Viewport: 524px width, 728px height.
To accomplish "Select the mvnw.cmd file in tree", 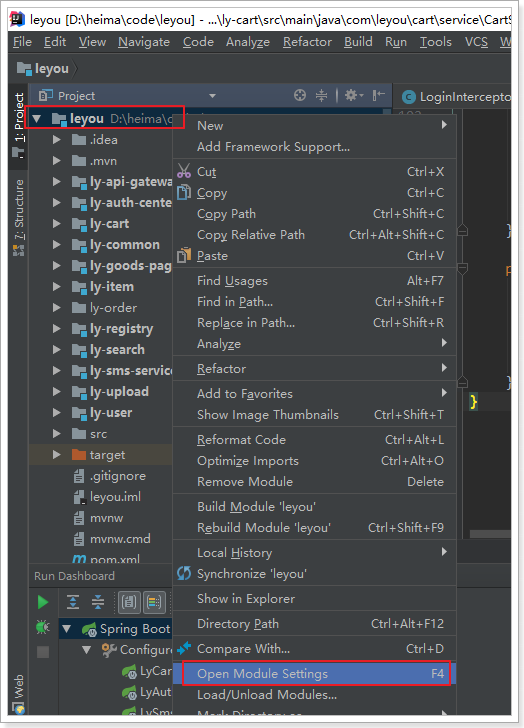I will 120,539.
